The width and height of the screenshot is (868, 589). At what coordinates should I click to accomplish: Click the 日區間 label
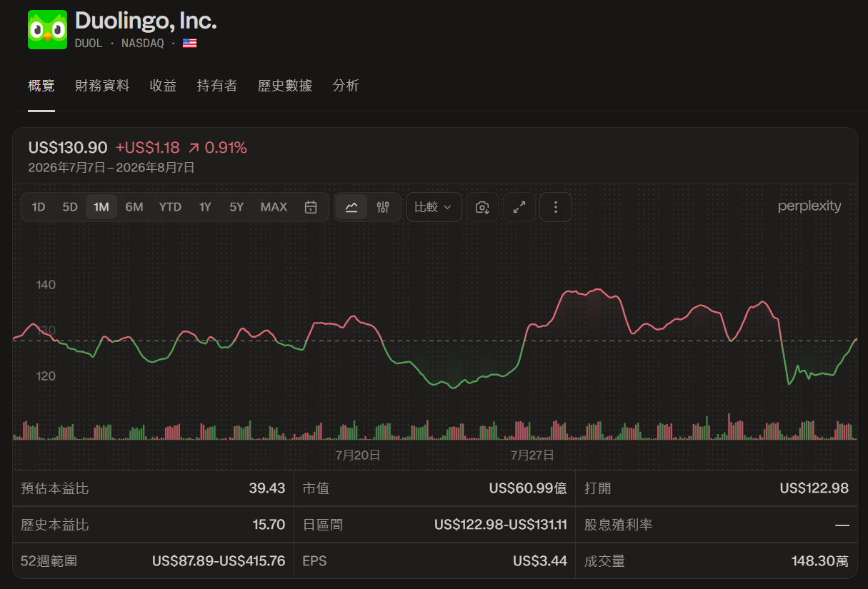[x=323, y=525]
